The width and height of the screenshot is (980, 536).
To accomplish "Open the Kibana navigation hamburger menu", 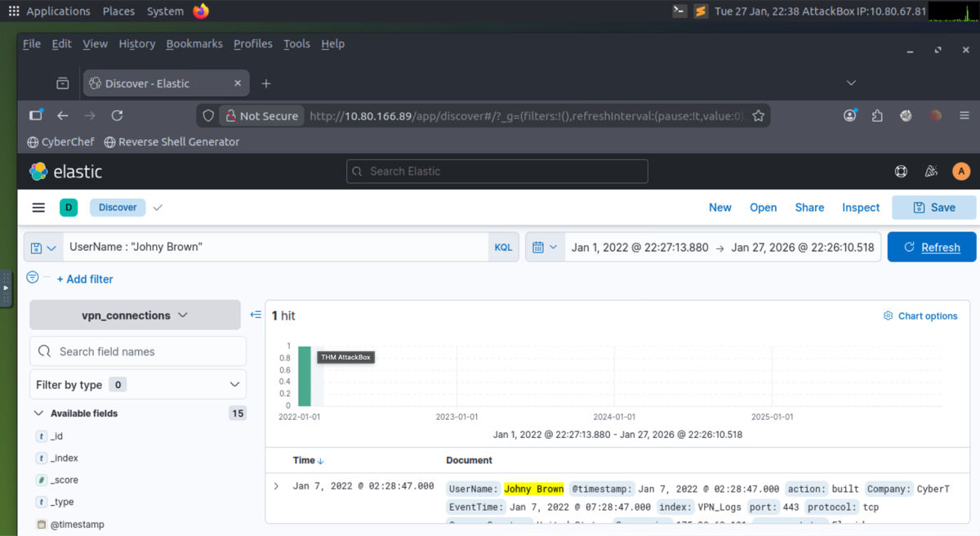I will [38, 208].
